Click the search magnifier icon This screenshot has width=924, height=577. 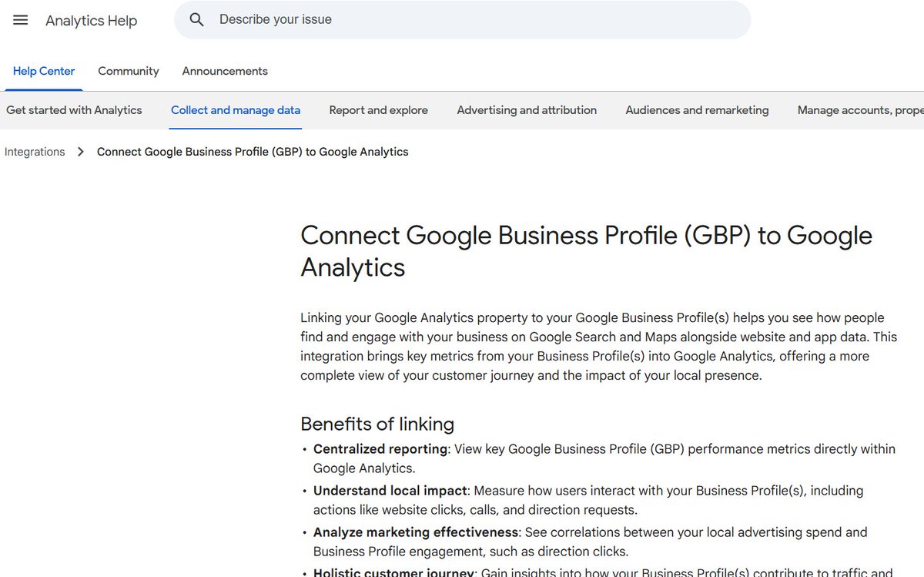(x=197, y=20)
